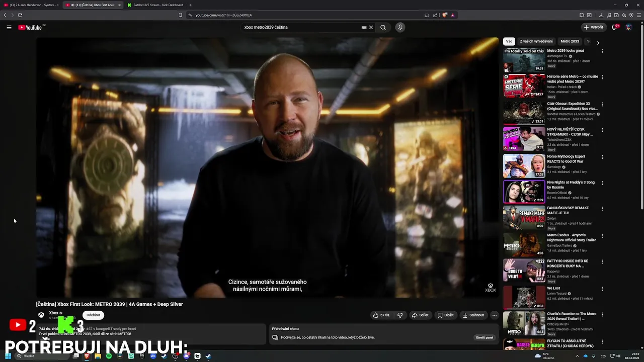Open browser extensions puzzle icon
Image resolution: width=644 pixels, height=362 pixels.
point(582,15)
